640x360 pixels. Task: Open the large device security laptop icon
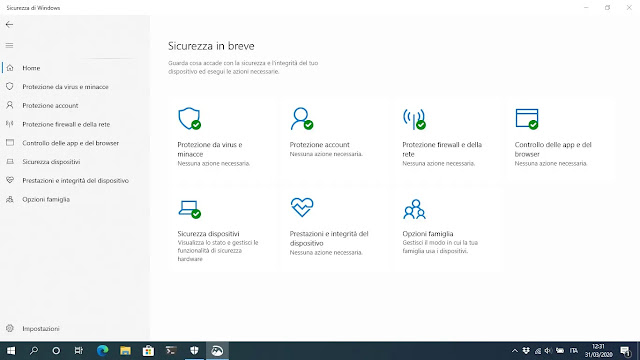[x=189, y=209]
